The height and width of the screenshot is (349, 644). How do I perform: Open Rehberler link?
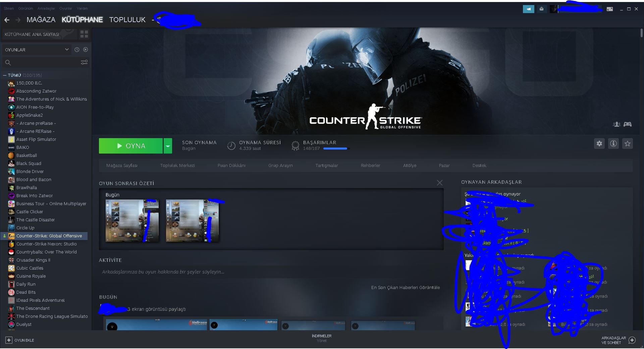371,166
